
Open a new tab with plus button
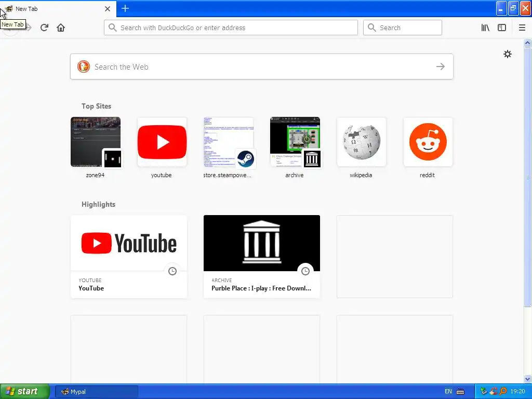point(125,8)
